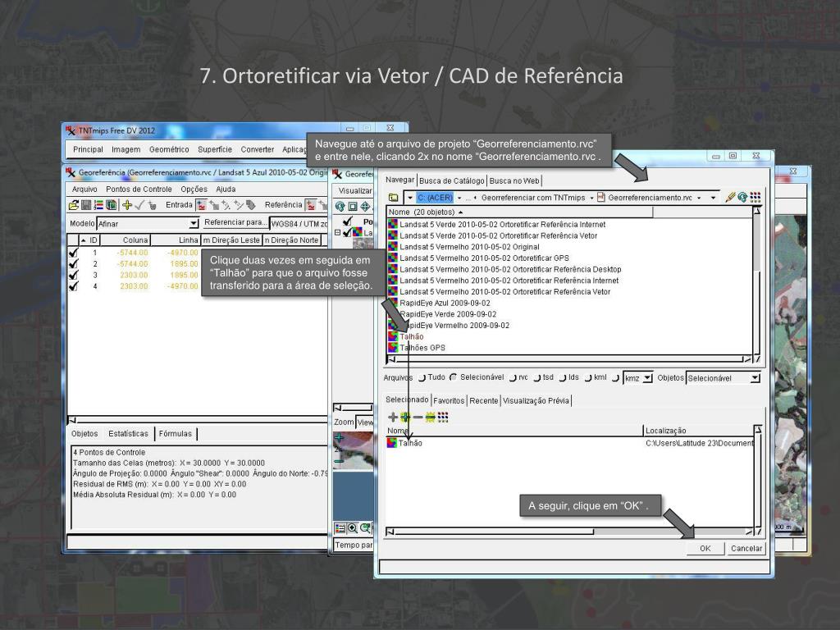Click the gray plus add icon in Selecionado toolbar
The image size is (840, 630).
coord(393,417)
